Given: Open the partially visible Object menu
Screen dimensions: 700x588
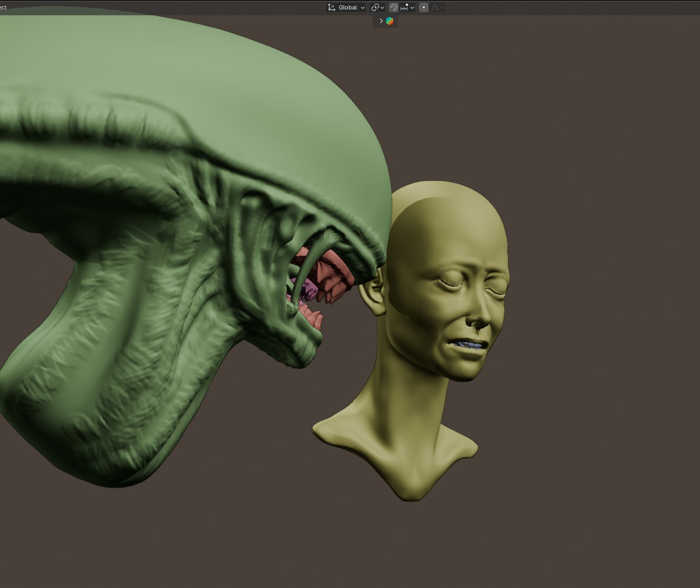Looking at the screenshot, I should pos(3,7).
